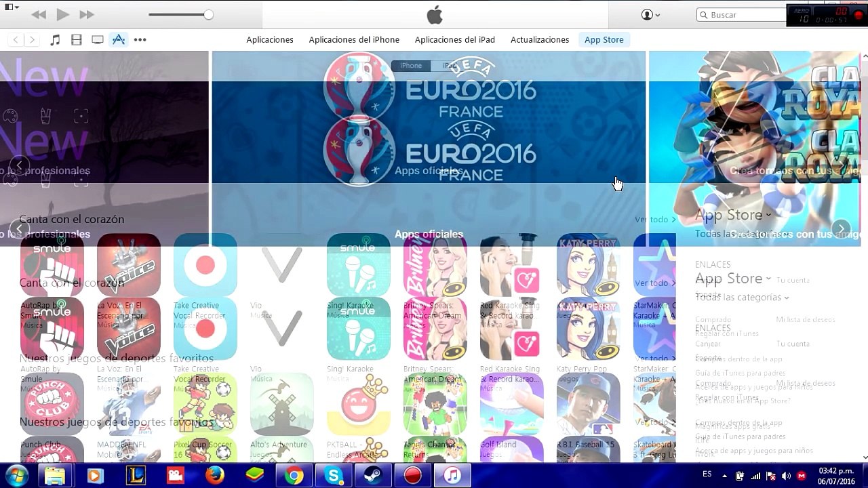
Task: Open the Clash Royale banner
Action: tap(755, 148)
